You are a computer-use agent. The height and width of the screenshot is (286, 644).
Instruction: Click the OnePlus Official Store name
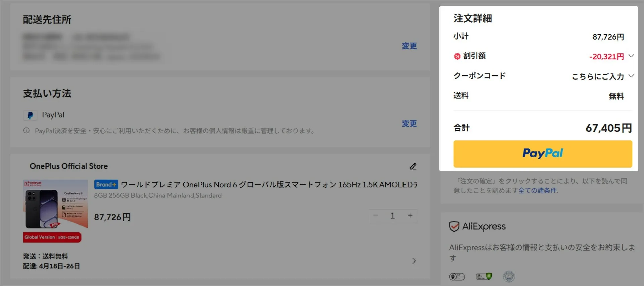tap(68, 166)
